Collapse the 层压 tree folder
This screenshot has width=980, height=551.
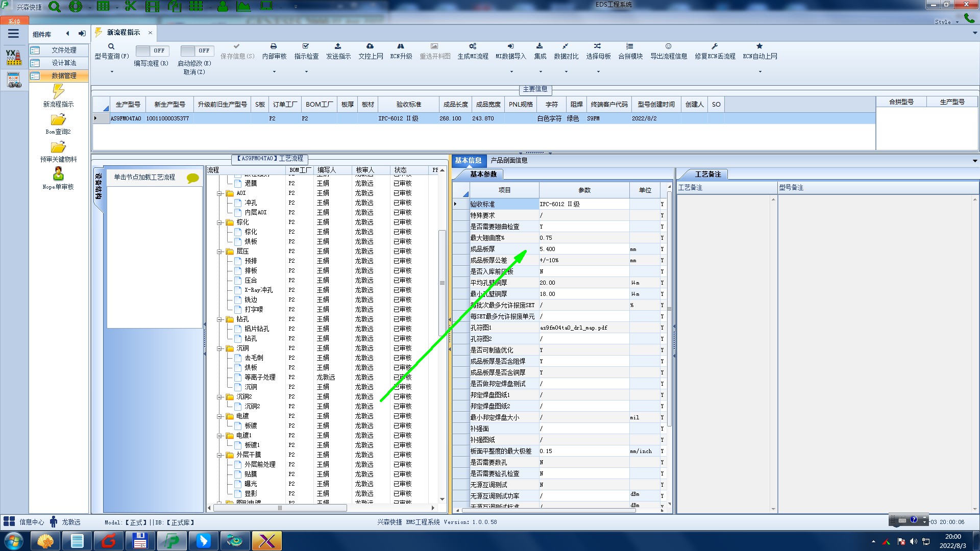pyautogui.click(x=219, y=252)
